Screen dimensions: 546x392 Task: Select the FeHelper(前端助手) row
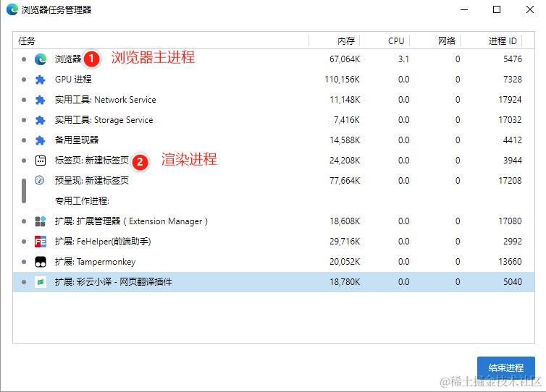point(274,241)
